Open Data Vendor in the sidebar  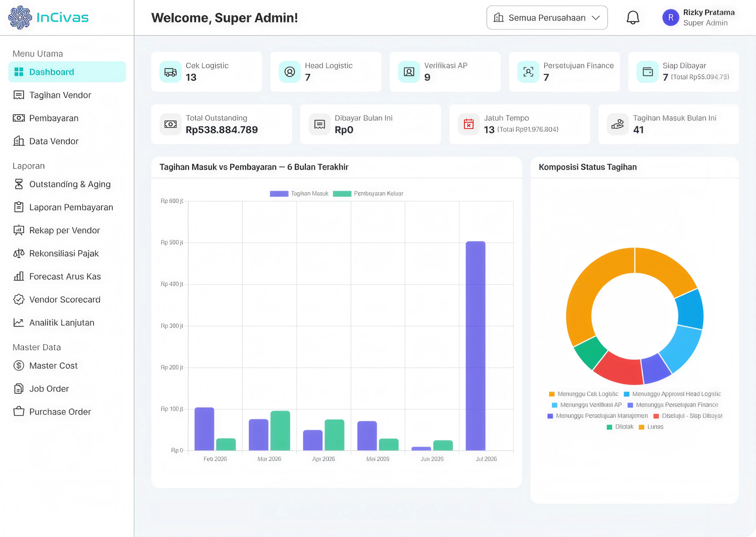click(67, 141)
